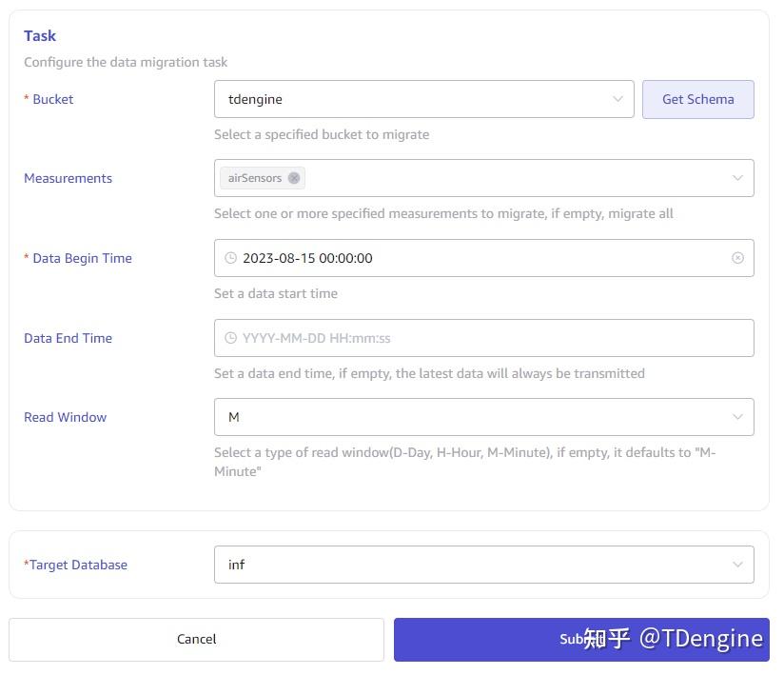The image size is (784, 675).
Task: Click the Data End Time input field
Action: [x=428, y=337]
